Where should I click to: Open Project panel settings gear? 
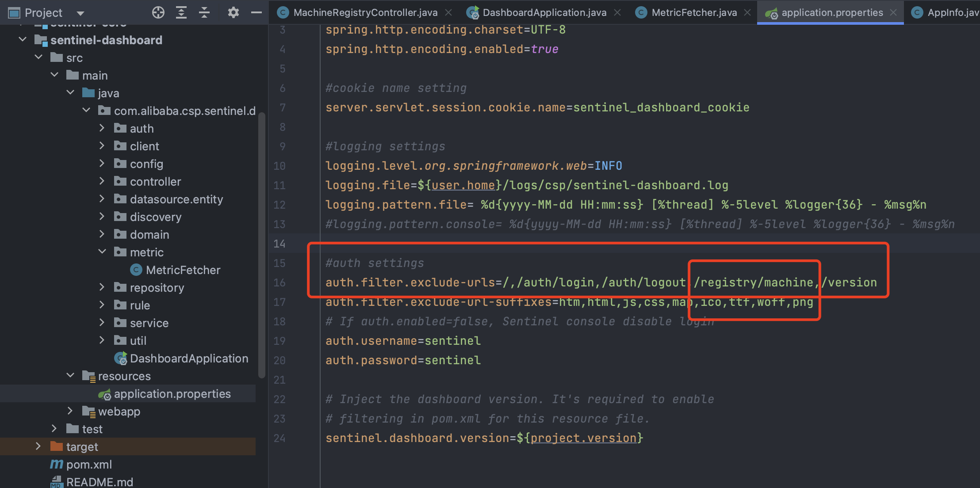pyautogui.click(x=233, y=12)
